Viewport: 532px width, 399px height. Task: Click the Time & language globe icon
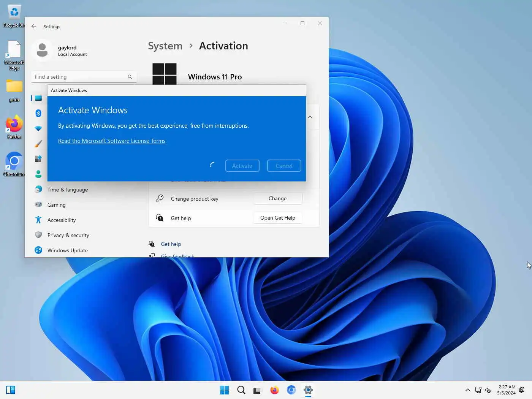click(38, 189)
